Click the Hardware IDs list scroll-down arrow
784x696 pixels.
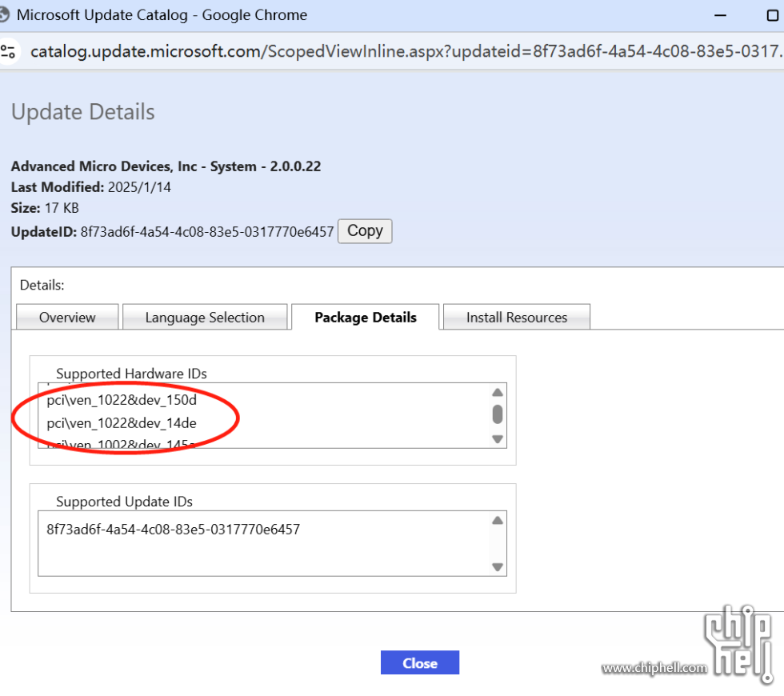(498, 439)
